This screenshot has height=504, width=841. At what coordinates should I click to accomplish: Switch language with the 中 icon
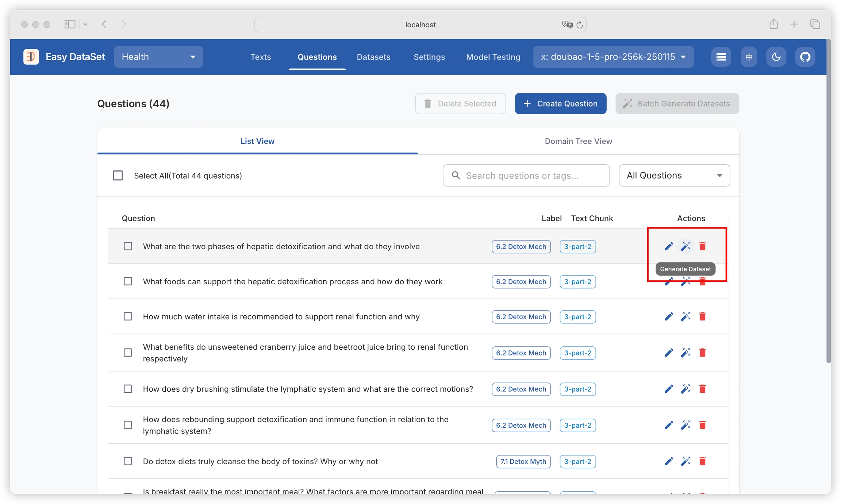749,57
